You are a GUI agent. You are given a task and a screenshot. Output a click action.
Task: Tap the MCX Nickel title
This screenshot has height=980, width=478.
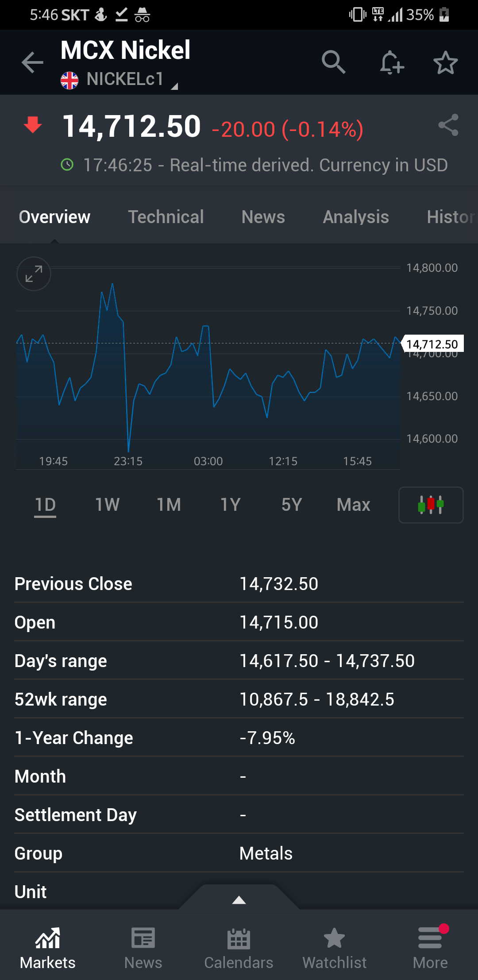pos(125,50)
